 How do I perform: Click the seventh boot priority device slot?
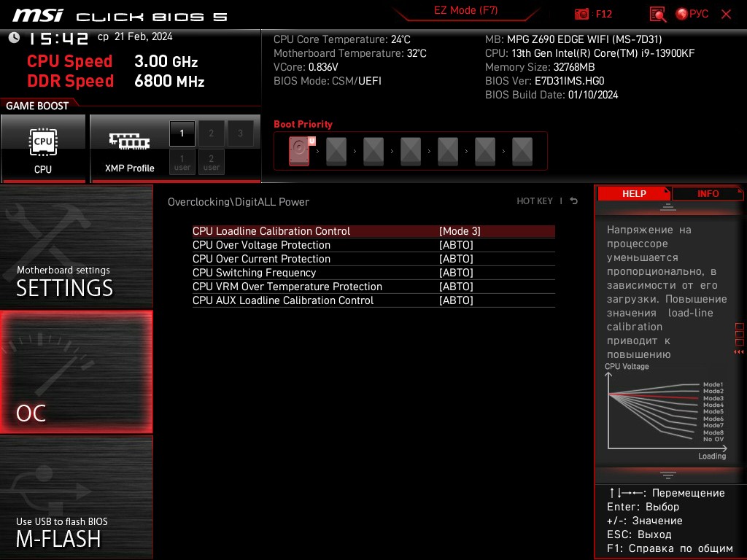click(x=522, y=151)
